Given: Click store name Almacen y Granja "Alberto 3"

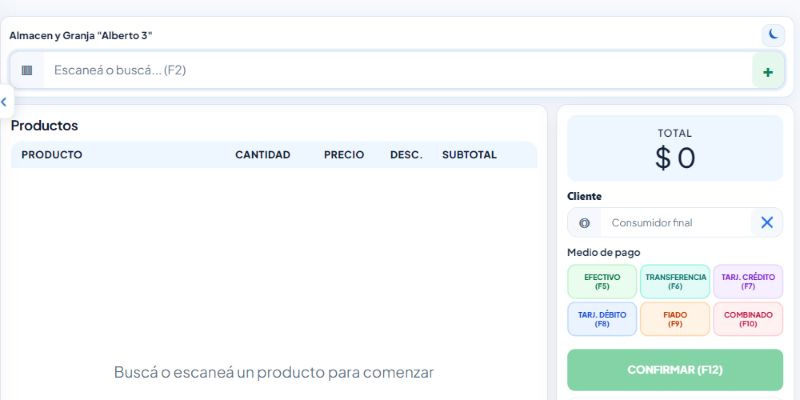Looking at the screenshot, I should tap(81, 36).
